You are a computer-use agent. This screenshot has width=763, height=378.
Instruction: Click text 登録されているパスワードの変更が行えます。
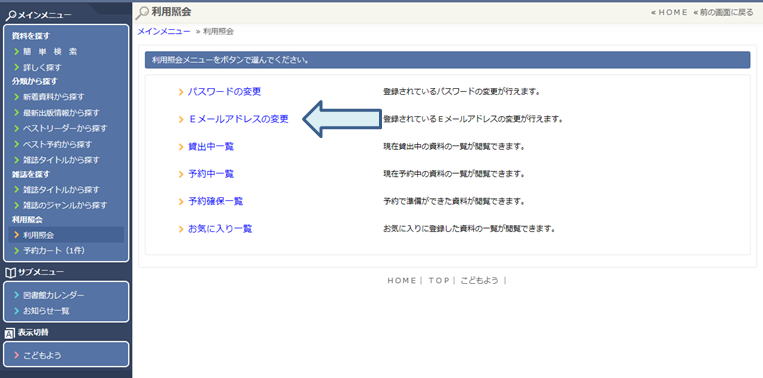(462, 91)
